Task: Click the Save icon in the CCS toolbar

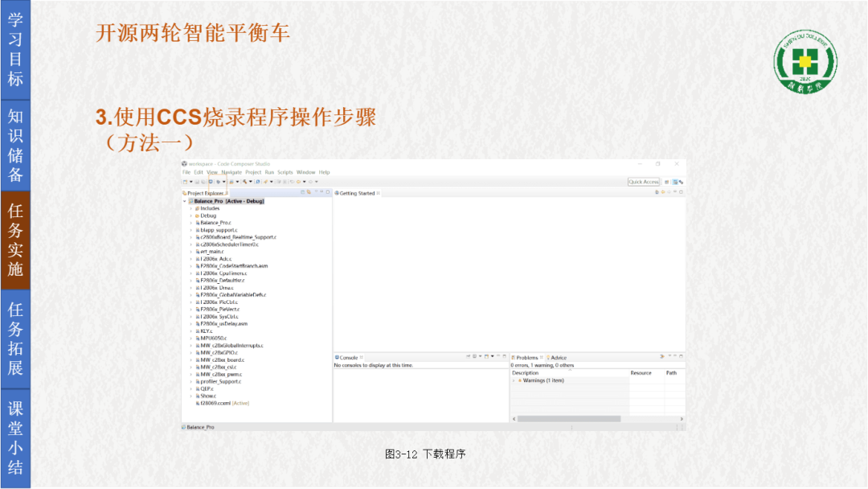Action: [197, 182]
